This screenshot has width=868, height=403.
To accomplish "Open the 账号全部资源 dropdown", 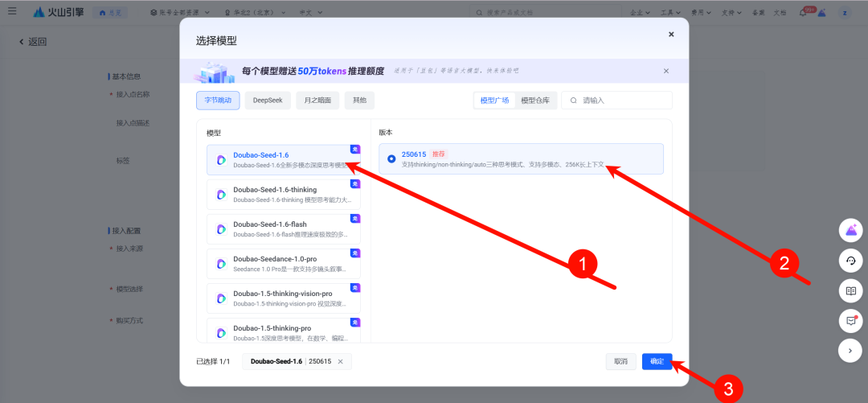I will (x=180, y=12).
